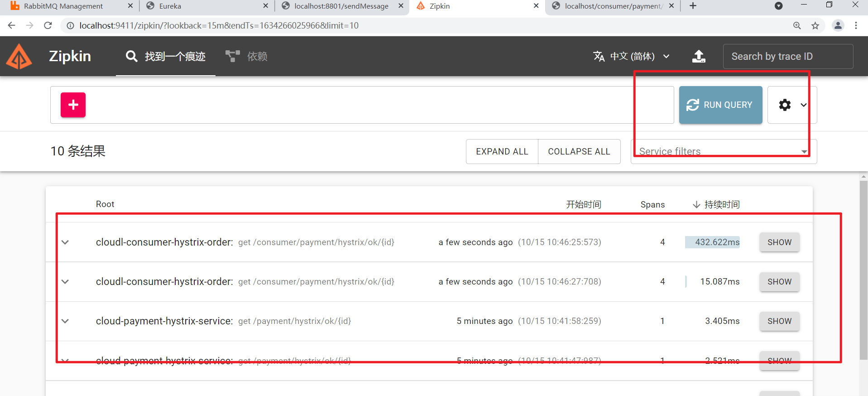Click the 432.622ms duration bar
Viewport: 868px width, 396px height.
click(712, 242)
